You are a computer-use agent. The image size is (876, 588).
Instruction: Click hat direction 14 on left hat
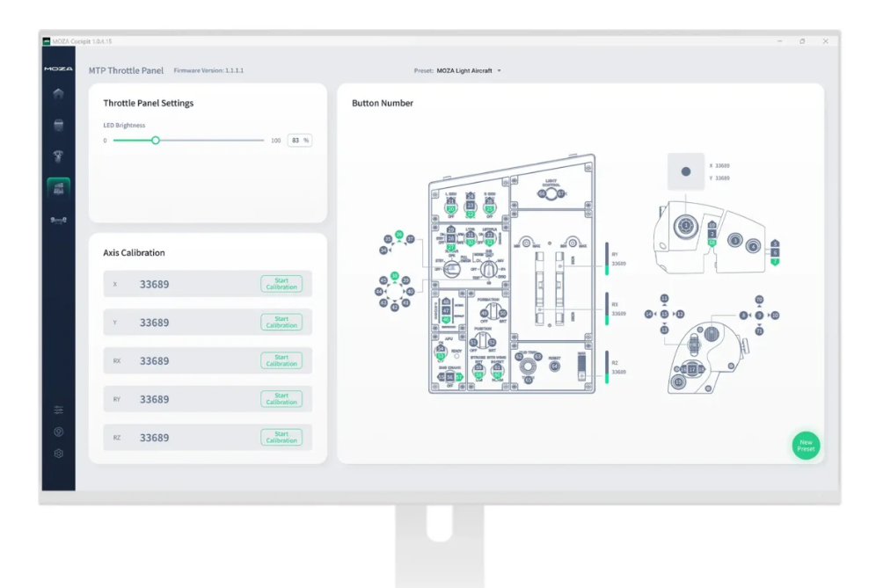(x=648, y=315)
